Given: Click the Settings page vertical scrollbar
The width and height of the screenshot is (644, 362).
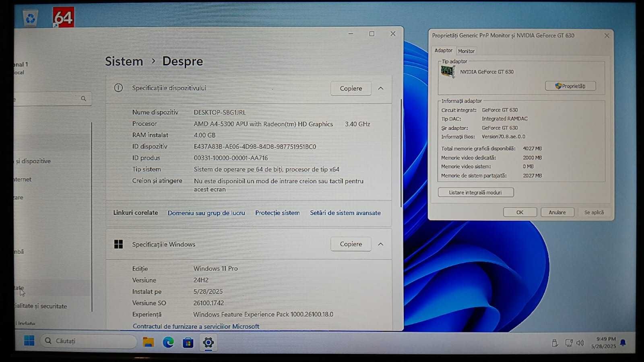Looking at the screenshot, I should (x=401, y=153).
